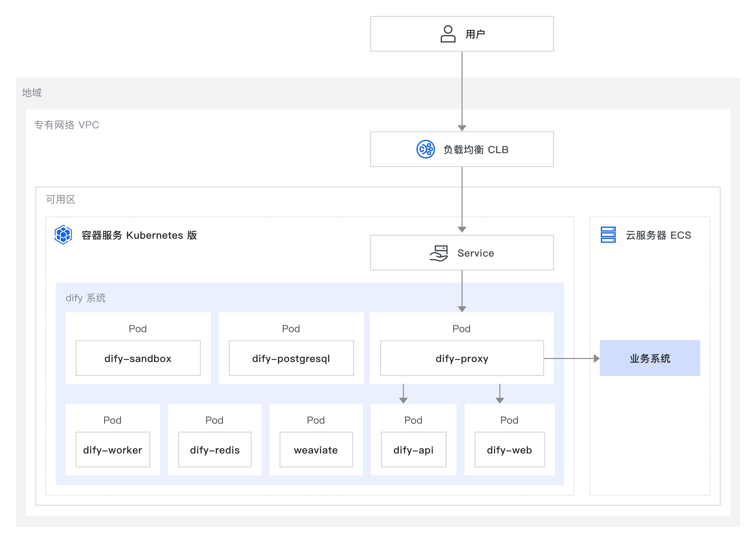Image resolution: width=756 pixels, height=538 pixels.
Task: Select the dify-web box
Action: (509, 449)
